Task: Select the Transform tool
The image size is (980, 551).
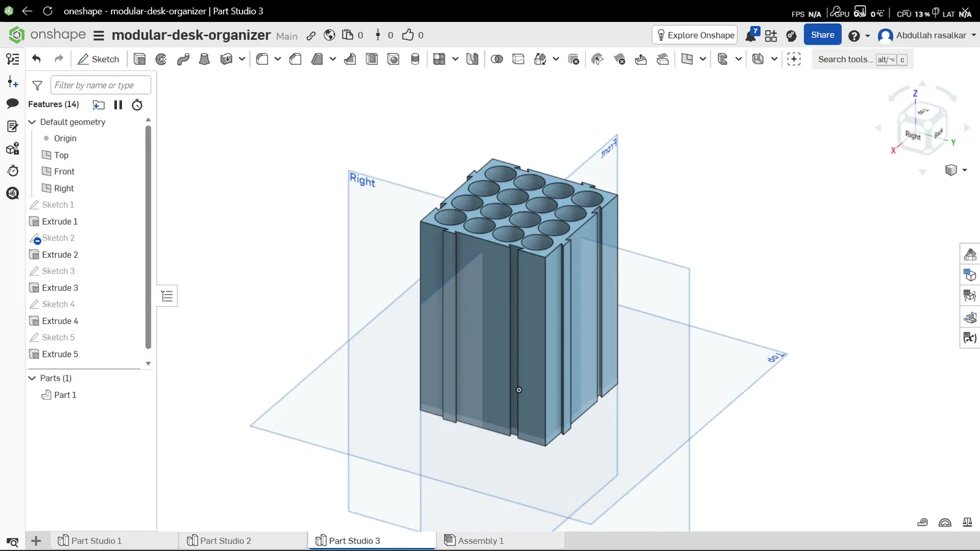Action: (540, 59)
